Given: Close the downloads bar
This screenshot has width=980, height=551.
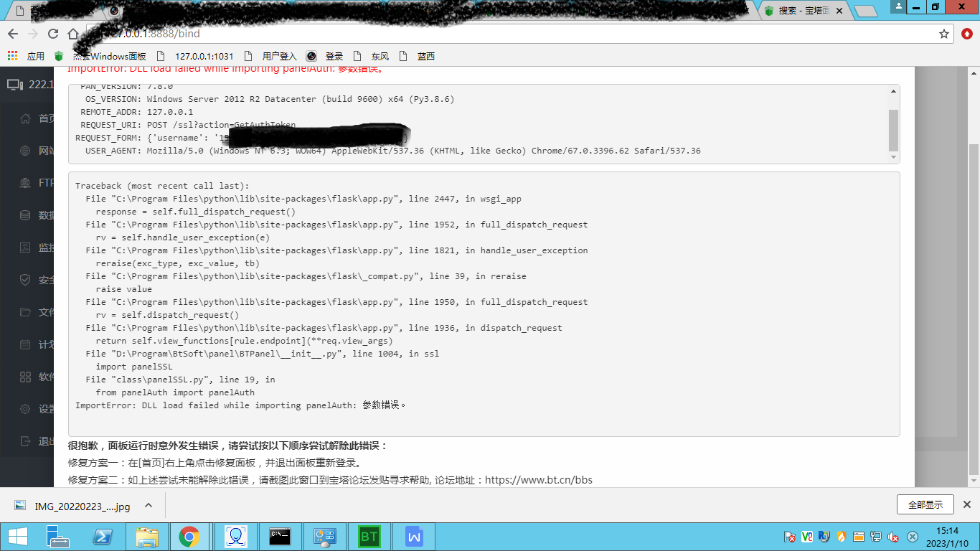Looking at the screenshot, I should pyautogui.click(x=967, y=504).
